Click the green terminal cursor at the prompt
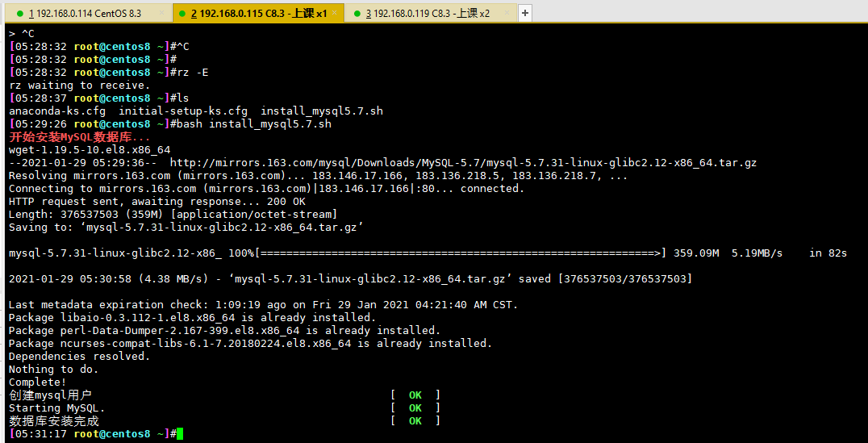This screenshot has height=443, width=868. (x=179, y=433)
